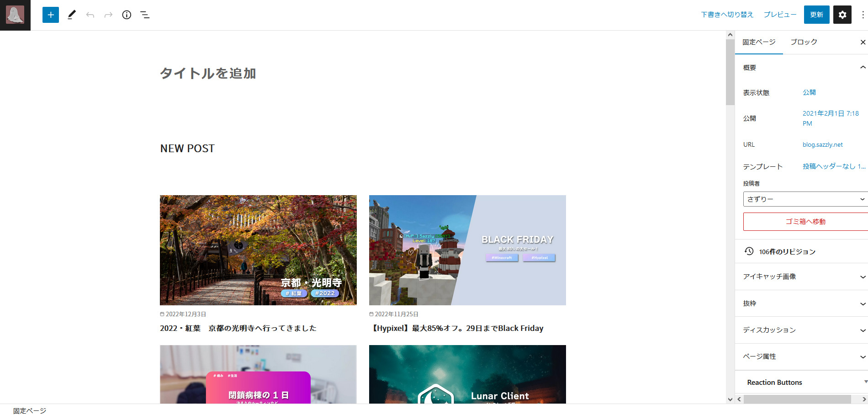868x415 pixels.
Task: Click the undo arrow icon
Action: click(x=90, y=15)
